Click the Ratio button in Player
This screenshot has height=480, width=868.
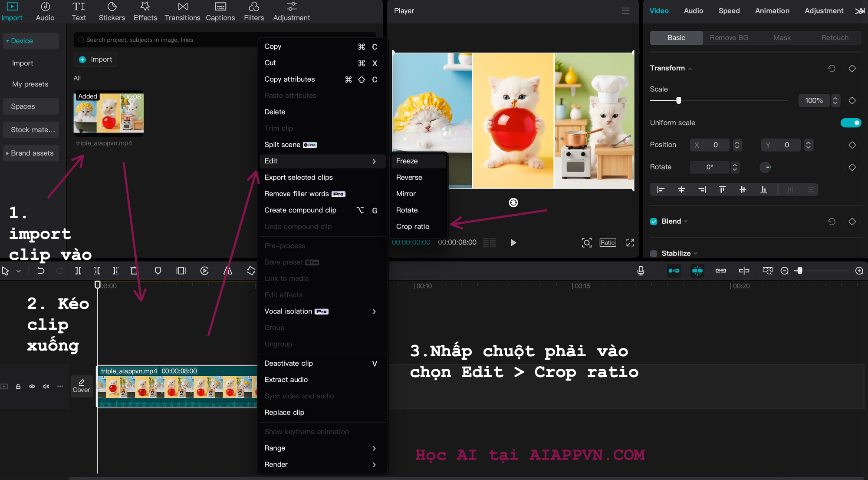[607, 242]
